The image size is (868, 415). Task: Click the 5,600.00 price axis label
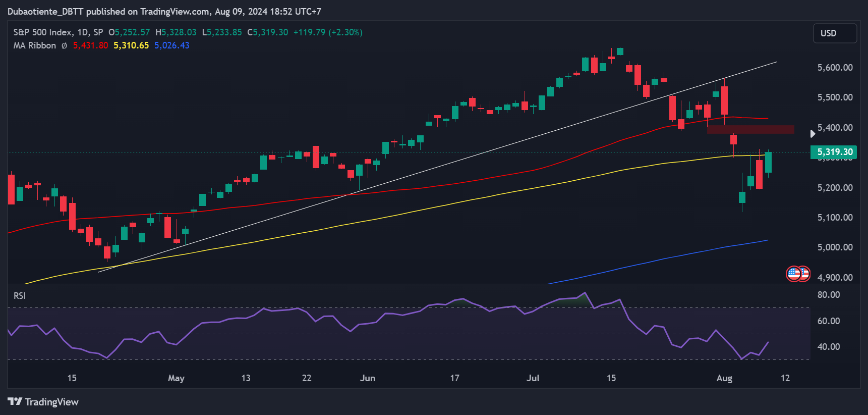click(x=835, y=68)
